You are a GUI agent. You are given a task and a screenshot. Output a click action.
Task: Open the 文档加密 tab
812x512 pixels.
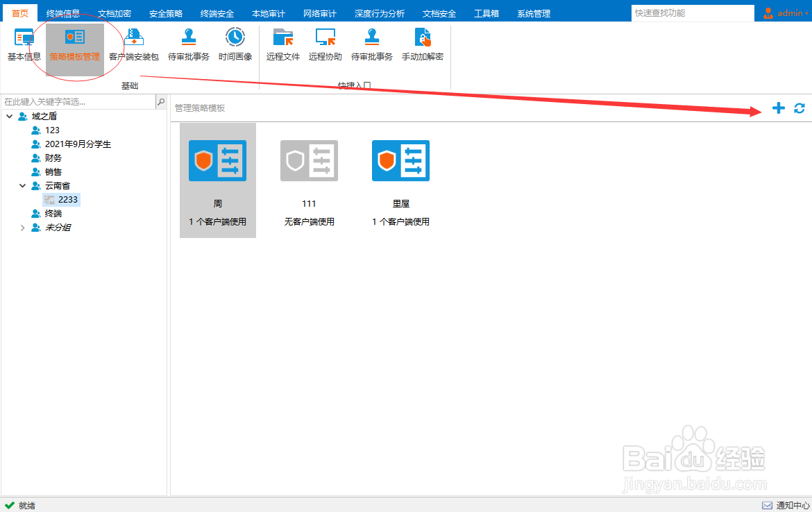[x=115, y=13]
